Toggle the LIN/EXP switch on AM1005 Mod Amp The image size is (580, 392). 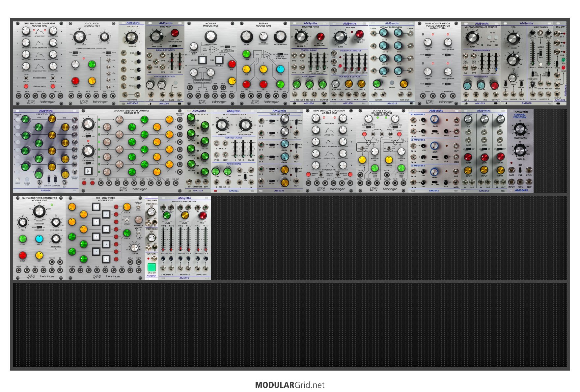click(175, 46)
